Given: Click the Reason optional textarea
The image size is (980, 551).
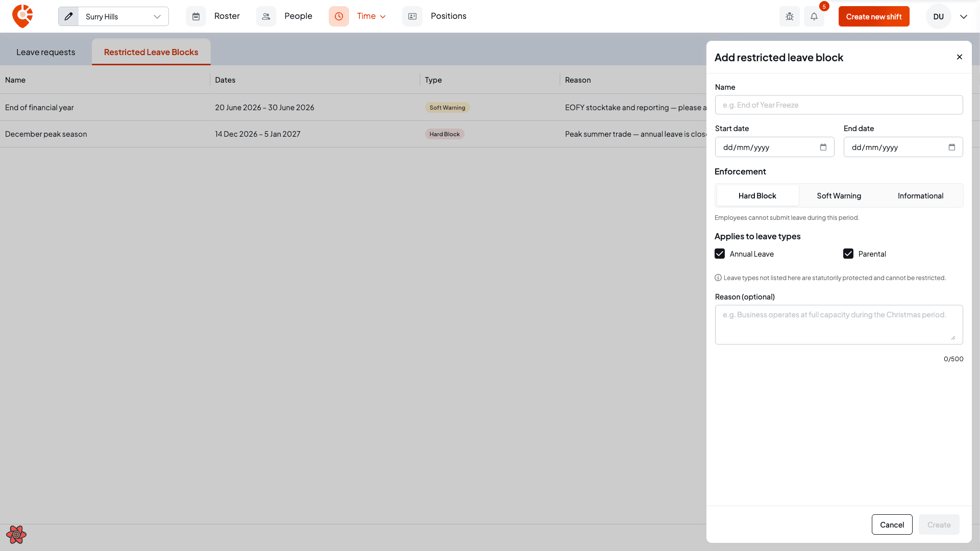Looking at the screenshot, I should pyautogui.click(x=839, y=324).
